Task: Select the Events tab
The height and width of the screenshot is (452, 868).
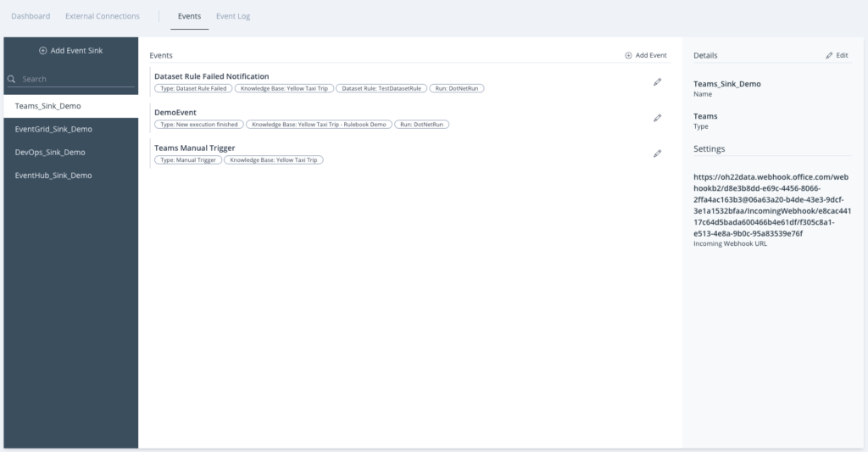Action: [189, 16]
